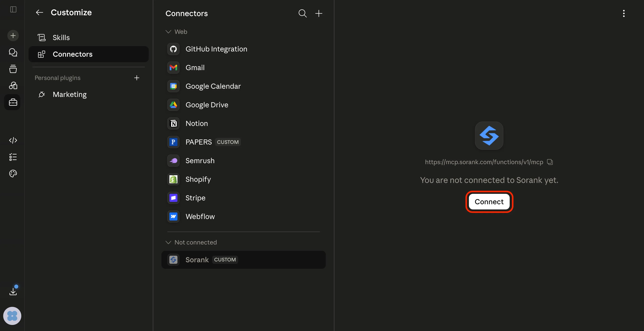This screenshot has height=331, width=644.
Task: Select the PAPERS custom connector
Action: pyautogui.click(x=244, y=142)
